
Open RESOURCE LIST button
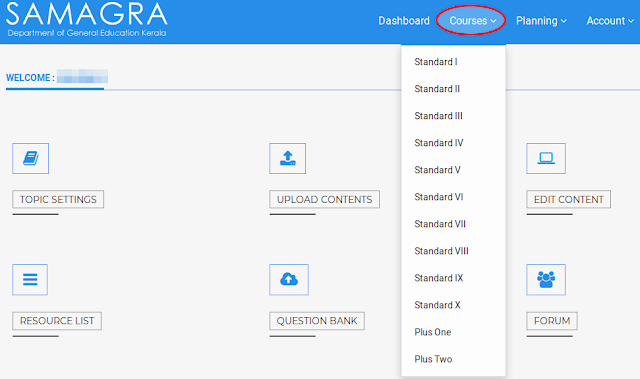(x=57, y=321)
